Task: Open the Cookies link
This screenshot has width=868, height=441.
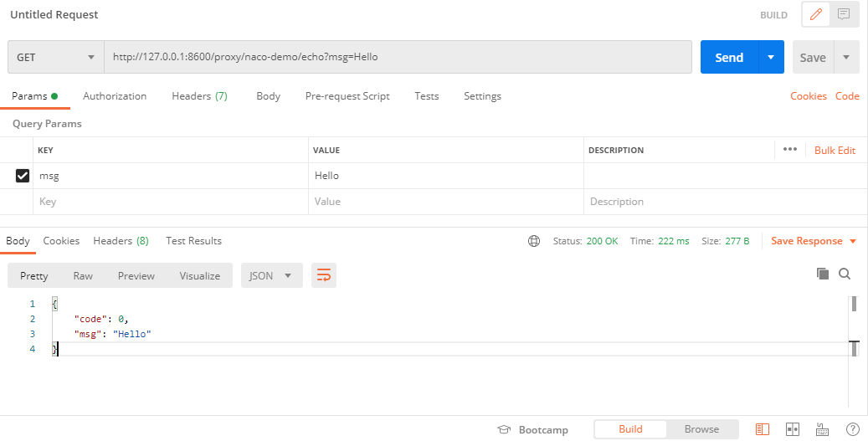Action: click(x=809, y=95)
